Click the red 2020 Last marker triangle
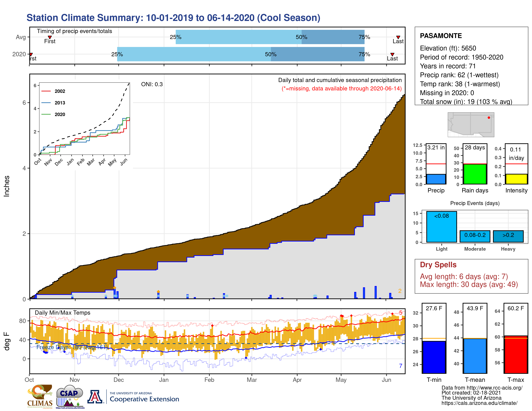 pyautogui.click(x=392, y=54)
